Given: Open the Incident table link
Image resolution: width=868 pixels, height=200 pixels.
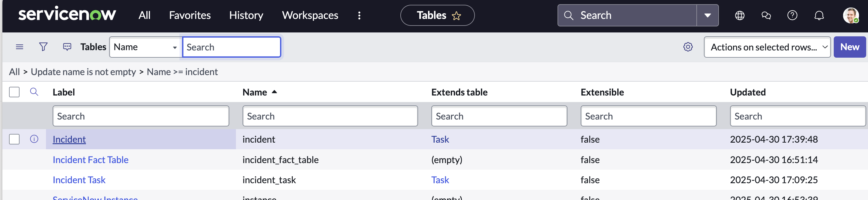Looking at the screenshot, I should (x=69, y=139).
